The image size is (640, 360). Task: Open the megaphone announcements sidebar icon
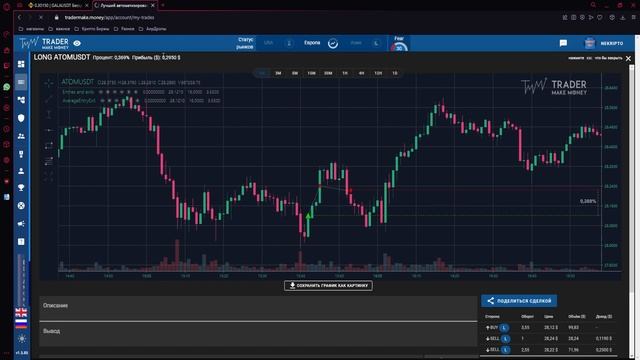click(21, 224)
